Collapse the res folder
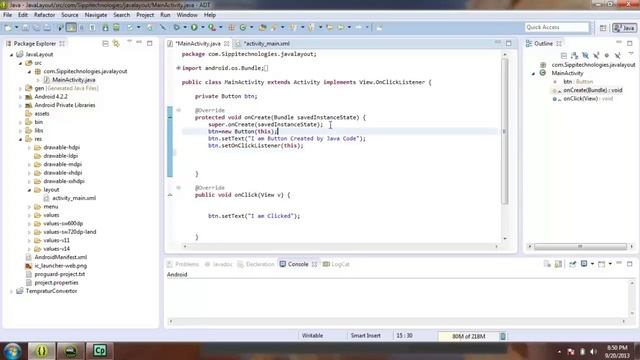The image size is (640, 360). click(20, 139)
